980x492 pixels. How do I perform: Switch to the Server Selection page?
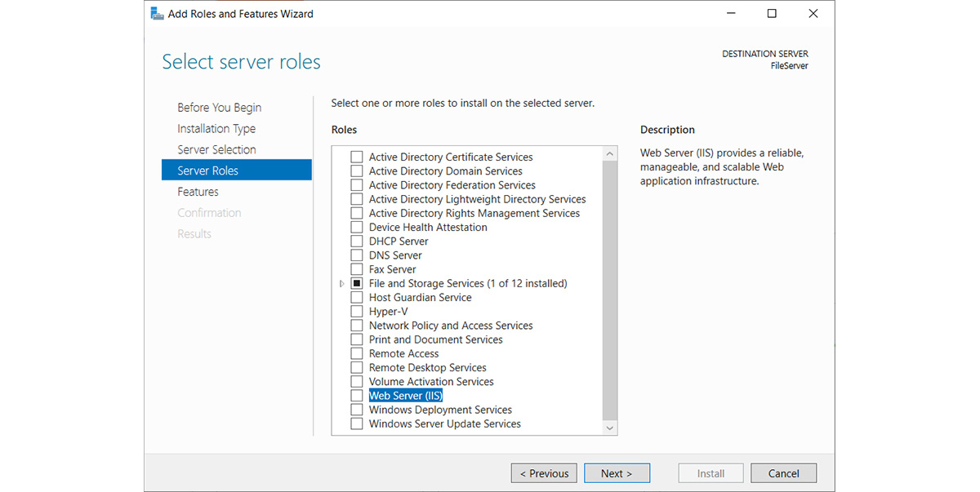216,150
